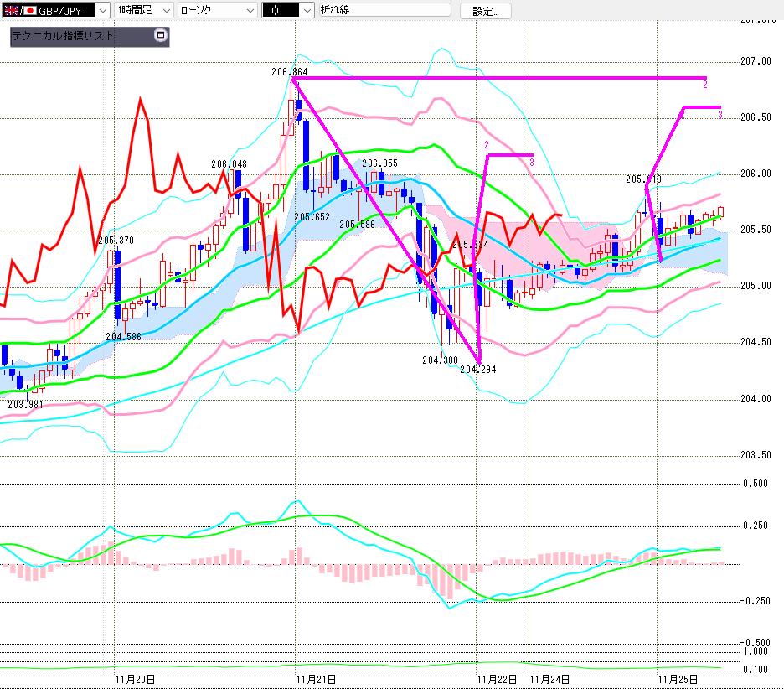Open the GBP/JPY currency pair dropdown
Viewport: 784px width, 689px height.
point(101,10)
